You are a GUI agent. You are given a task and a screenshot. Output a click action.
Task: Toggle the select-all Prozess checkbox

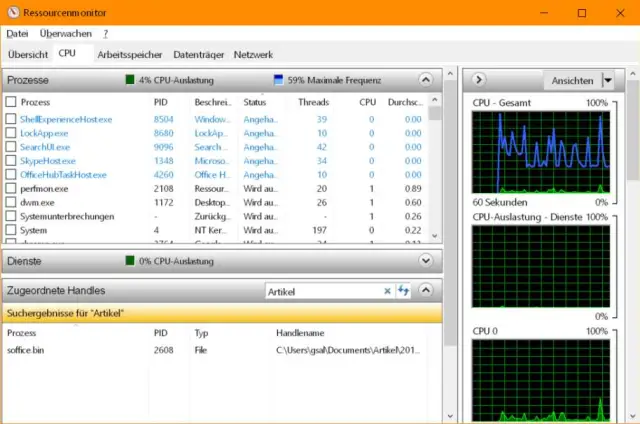(x=11, y=102)
